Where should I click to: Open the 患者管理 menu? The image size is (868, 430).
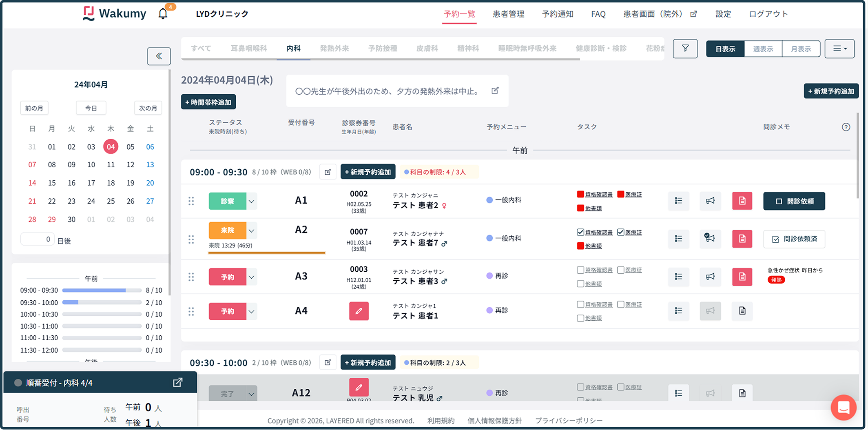pos(508,13)
